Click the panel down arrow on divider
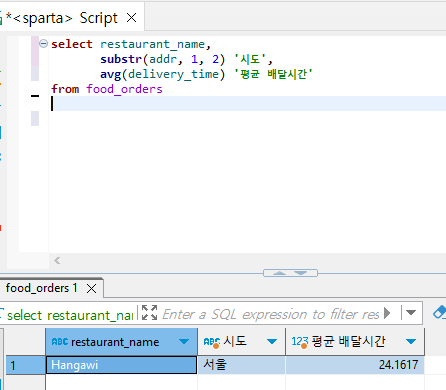The height and width of the screenshot is (390, 446). [x=301, y=273]
